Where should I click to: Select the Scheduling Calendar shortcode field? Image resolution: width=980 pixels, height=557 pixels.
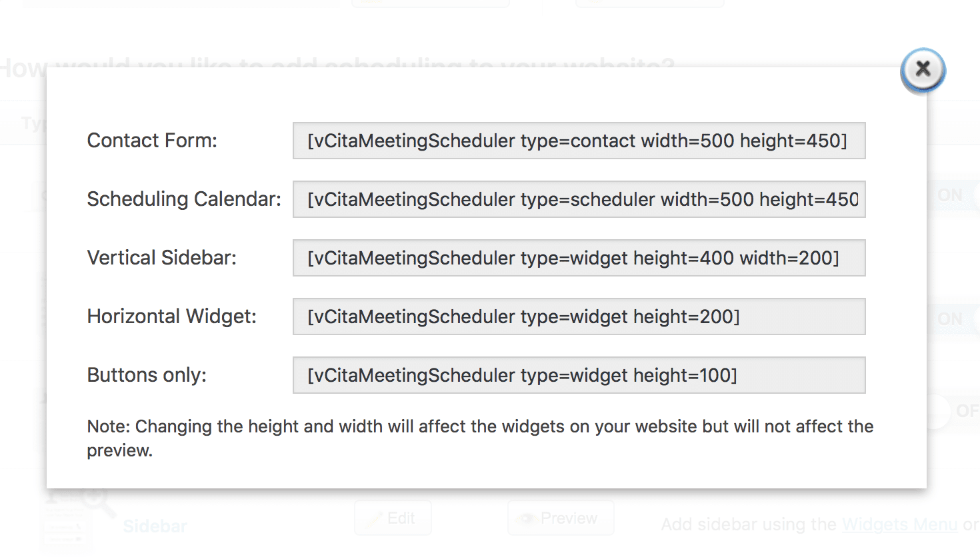coord(579,199)
